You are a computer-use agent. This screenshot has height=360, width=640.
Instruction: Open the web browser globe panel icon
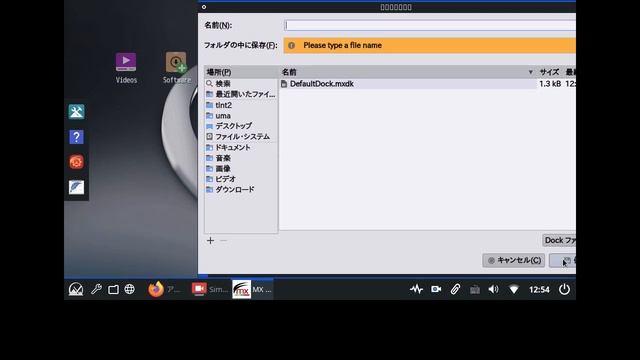point(129,289)
